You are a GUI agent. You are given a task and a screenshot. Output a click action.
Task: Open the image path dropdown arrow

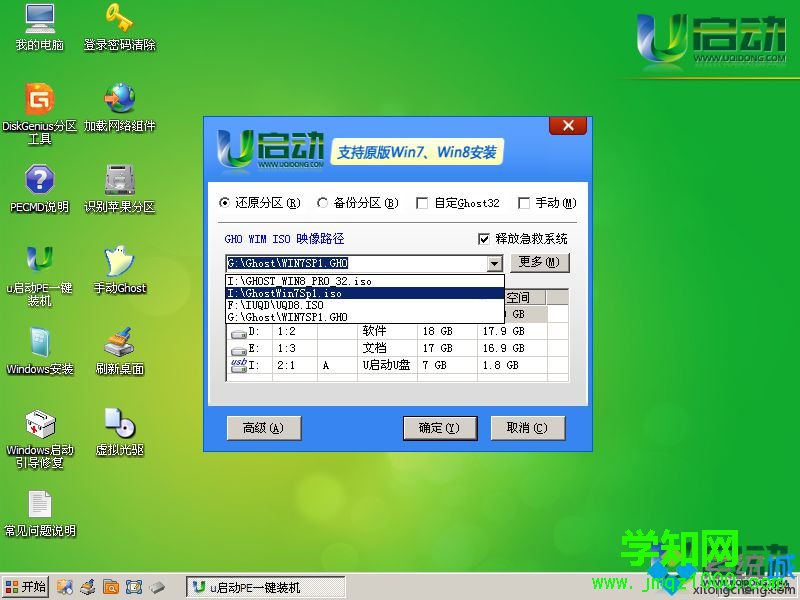click(494, 263)
